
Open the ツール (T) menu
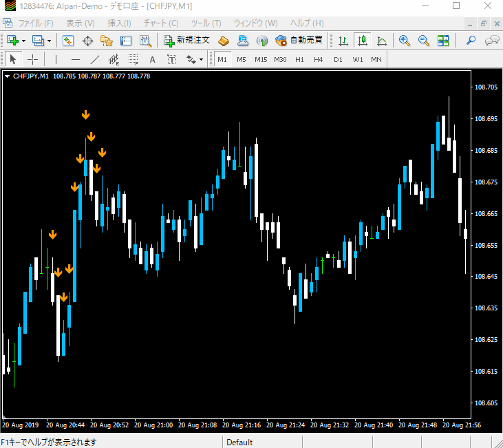point(206,23)
